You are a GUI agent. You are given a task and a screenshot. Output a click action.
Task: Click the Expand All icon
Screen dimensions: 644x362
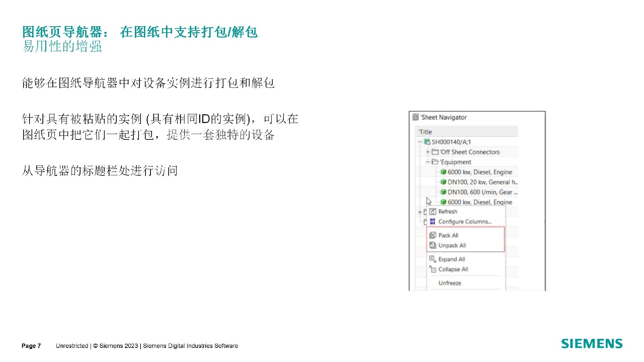click(x=433, y=259)
